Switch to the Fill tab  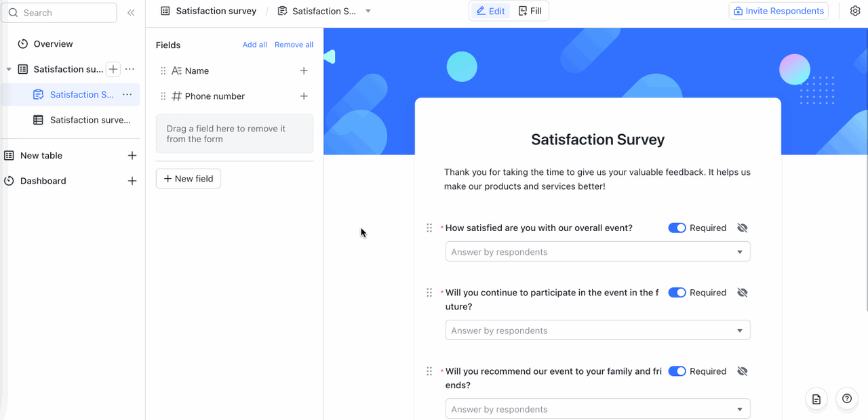click(530, 11)
